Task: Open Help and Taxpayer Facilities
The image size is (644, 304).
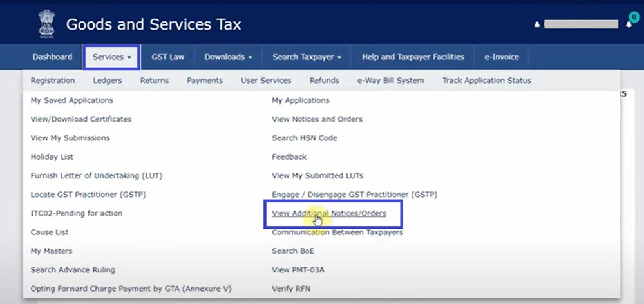Action: click(413, 57)
